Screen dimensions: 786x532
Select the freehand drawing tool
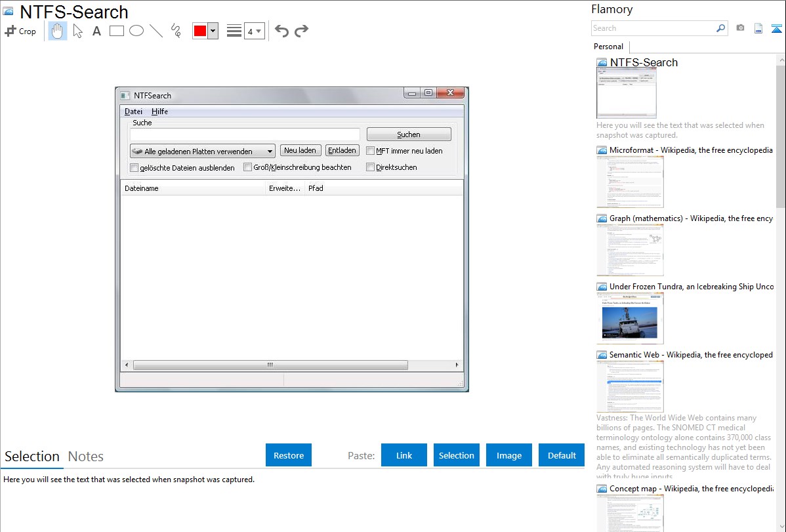(x=176, y=31)
